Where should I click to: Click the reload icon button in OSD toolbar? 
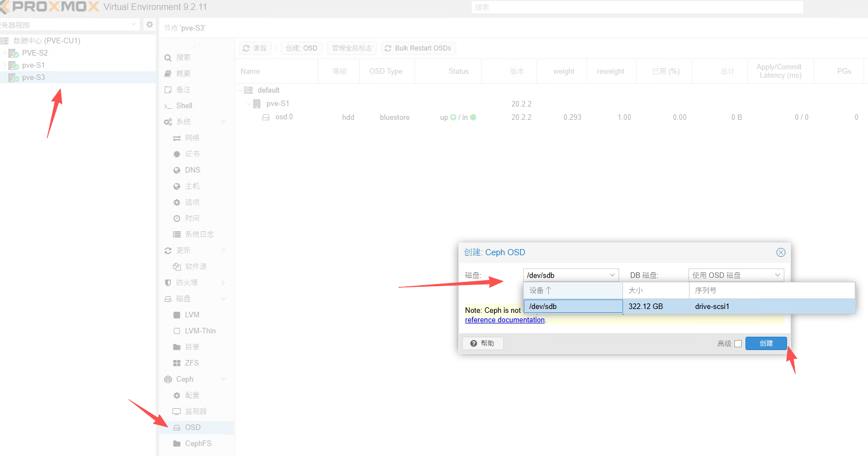click(256, 48)
